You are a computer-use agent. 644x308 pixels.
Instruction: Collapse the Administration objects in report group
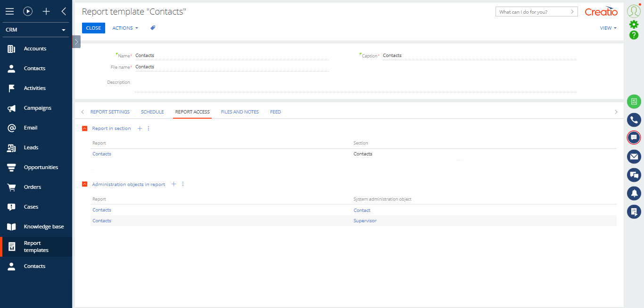tap(84, 184)
